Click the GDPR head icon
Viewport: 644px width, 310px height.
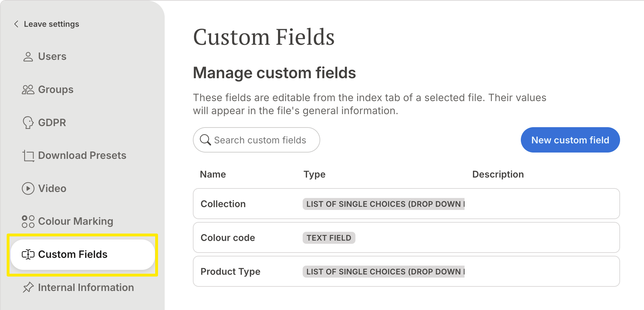click(28, 123)
